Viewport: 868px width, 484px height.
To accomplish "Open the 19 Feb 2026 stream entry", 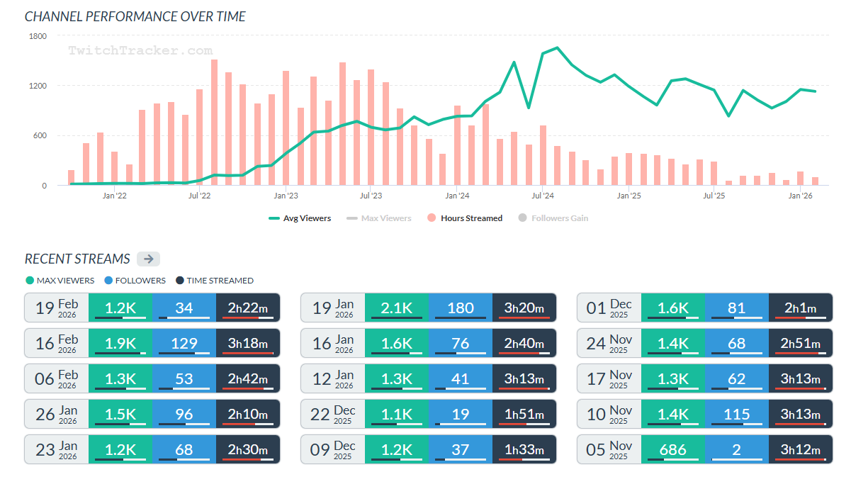I will [x=152, y=308].
